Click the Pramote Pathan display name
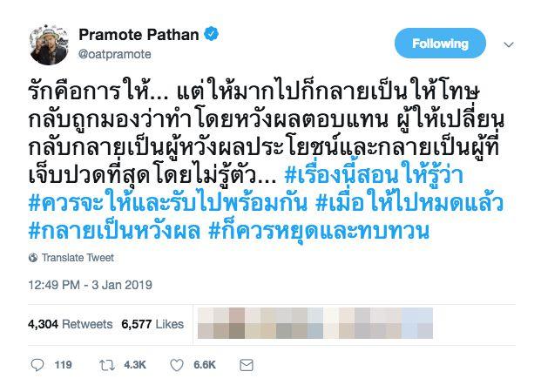This screenshot has width=541, height=392. (139, 35)
